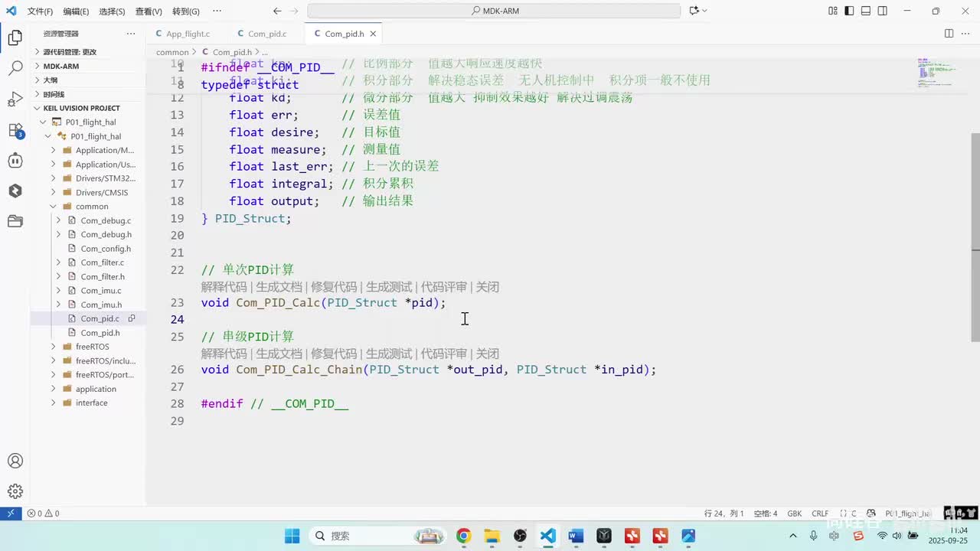The width and height of the screenshot is (980, 551).
Task: Collapse the KEIL UVISION PROJECT section
Action: [x=88, y=108]
